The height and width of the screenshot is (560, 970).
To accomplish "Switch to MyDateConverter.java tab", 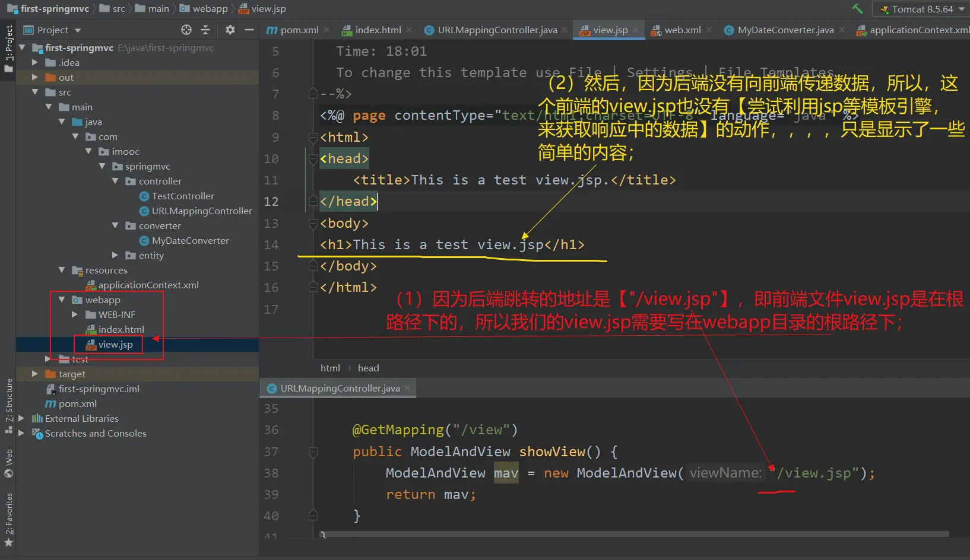I will (x=785, y=30).
